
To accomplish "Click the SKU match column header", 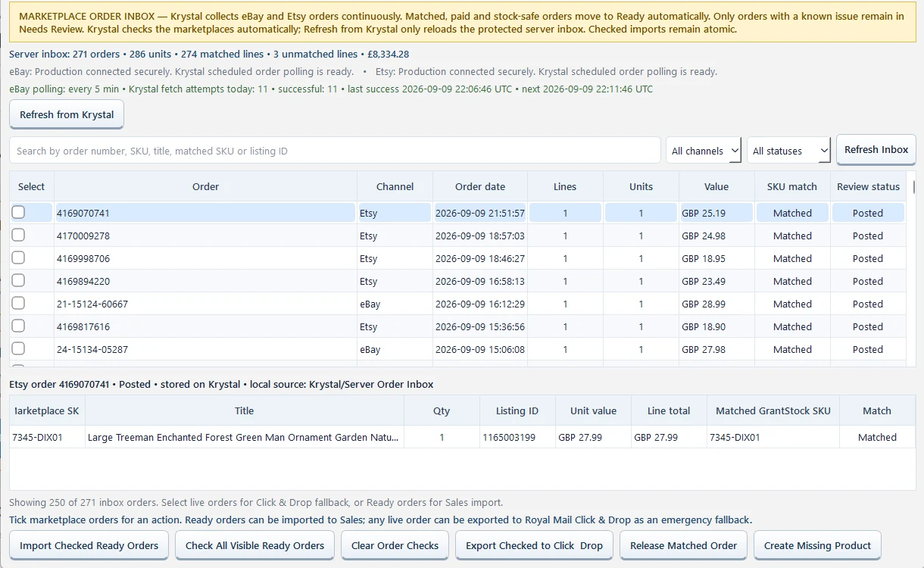I will click(x=792, y=186).
